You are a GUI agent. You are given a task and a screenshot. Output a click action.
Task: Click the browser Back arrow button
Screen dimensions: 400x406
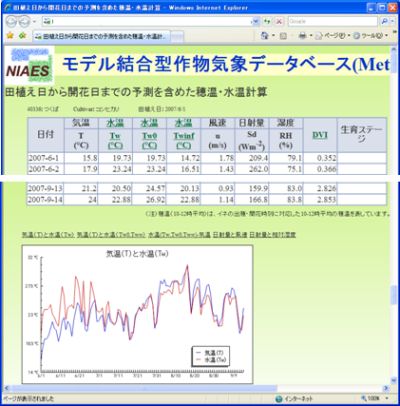pos(12,22)
